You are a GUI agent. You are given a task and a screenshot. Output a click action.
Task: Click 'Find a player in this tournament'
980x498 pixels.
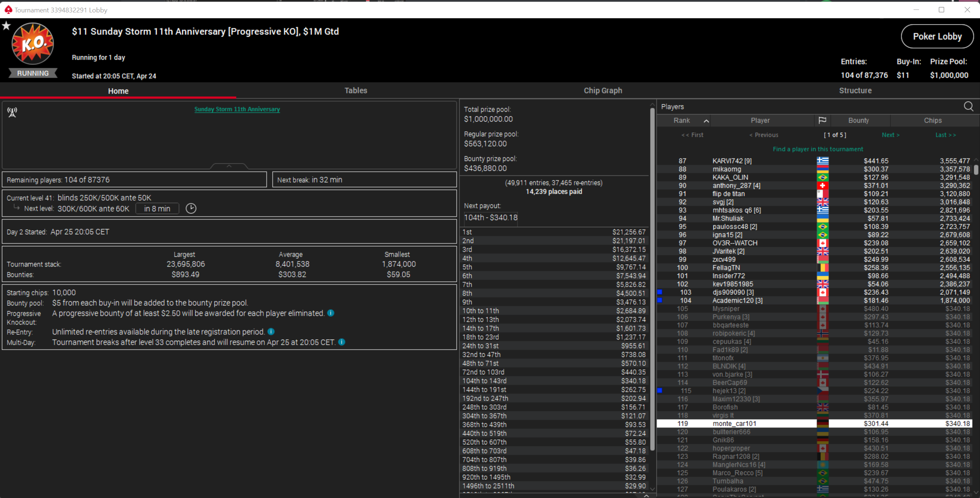click(x=818, y=149)
